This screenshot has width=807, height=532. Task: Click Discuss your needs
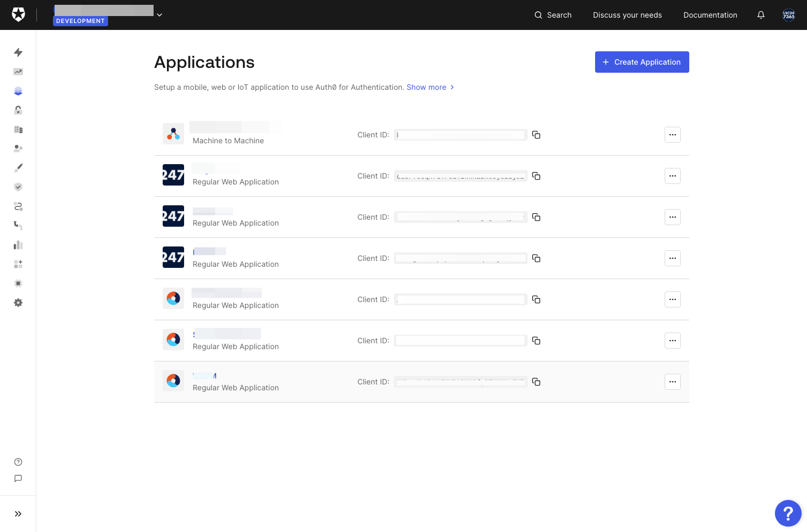point(627,15)
